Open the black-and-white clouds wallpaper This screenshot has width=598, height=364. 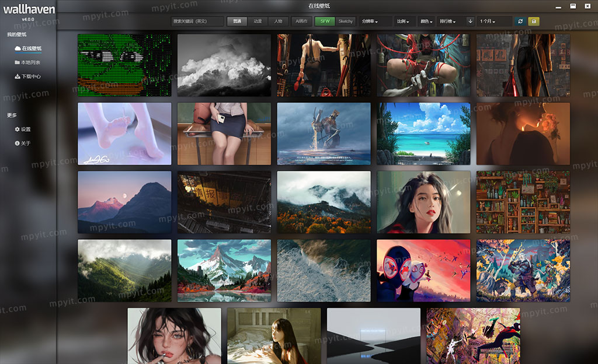[x=224, y=65]
